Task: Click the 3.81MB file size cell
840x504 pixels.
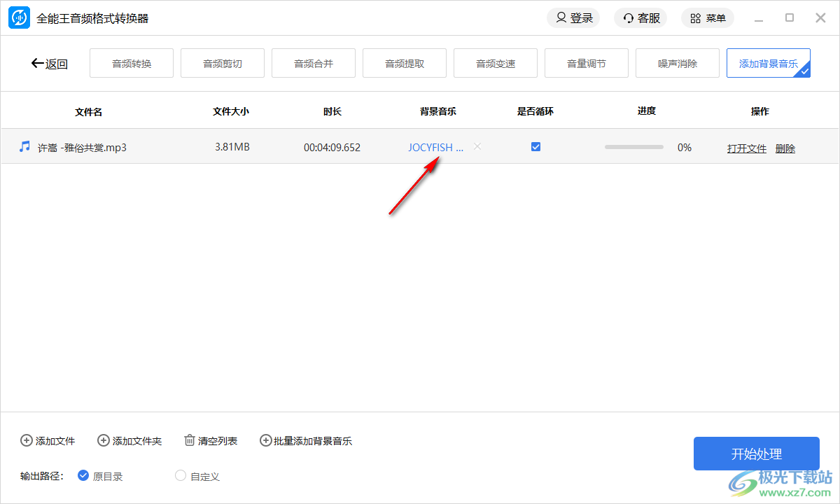Action: coord(232,147)
